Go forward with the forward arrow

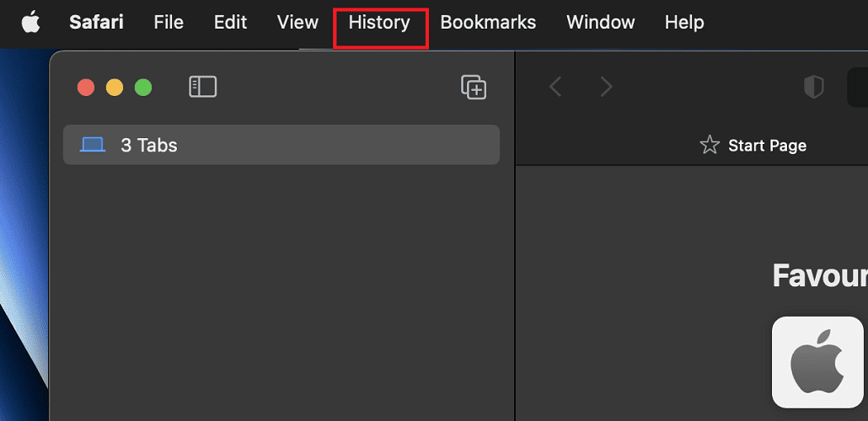(x=606, y=87)
